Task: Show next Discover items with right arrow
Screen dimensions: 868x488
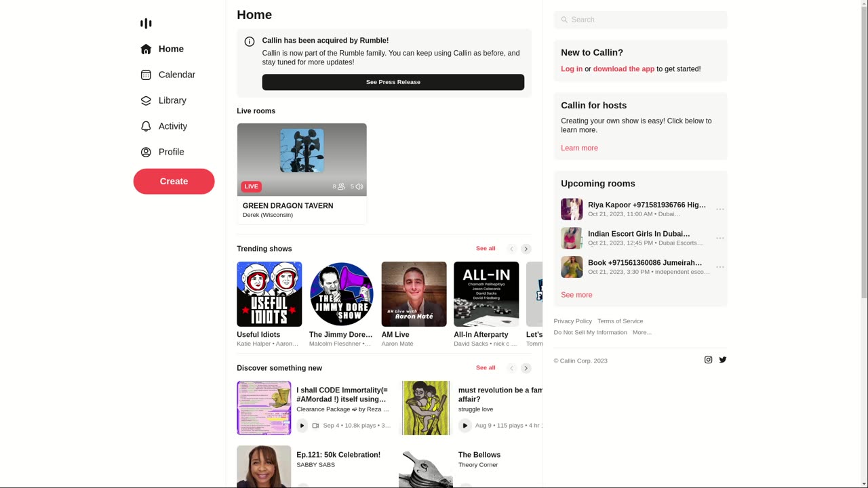Action: [x=526, y=368]
